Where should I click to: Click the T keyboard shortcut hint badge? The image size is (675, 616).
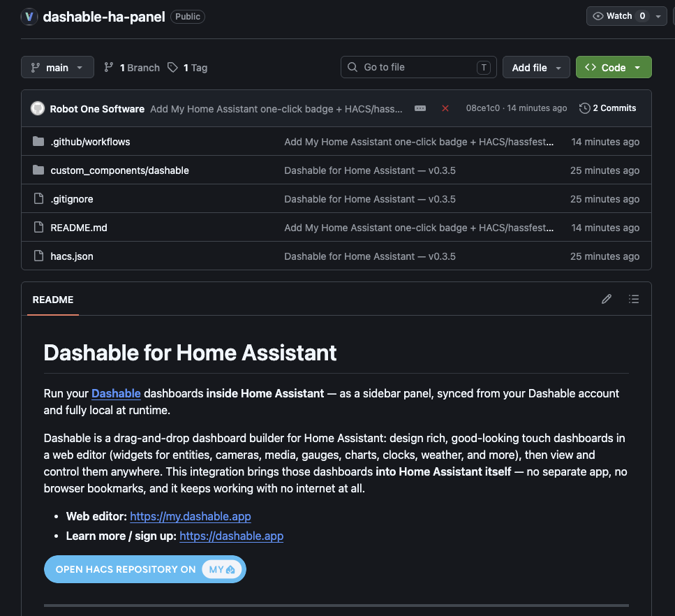click(x=484, y=67)
